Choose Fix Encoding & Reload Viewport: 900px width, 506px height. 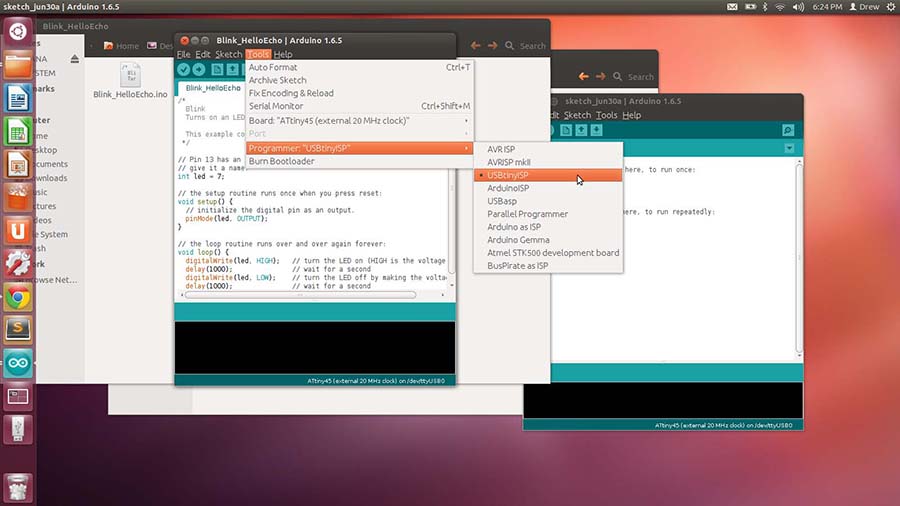(x=359, y=93)
